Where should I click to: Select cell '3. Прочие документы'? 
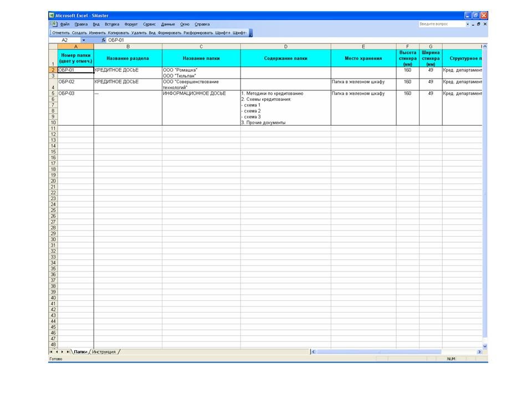[286, 122]
